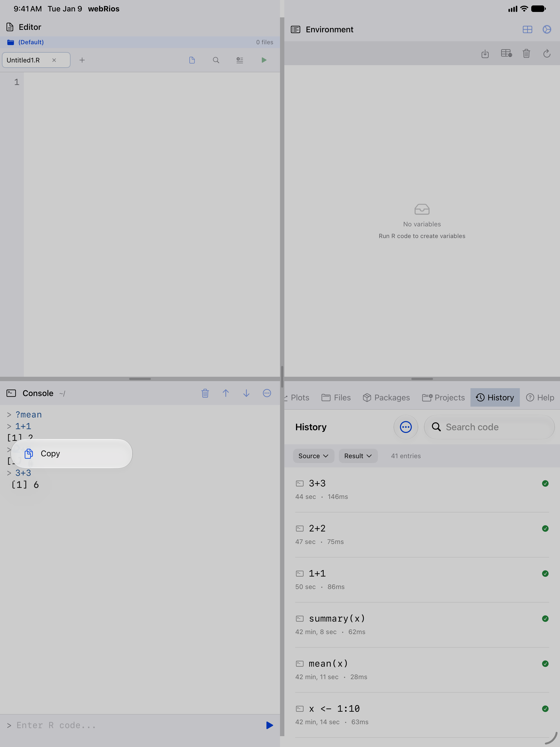Select the 1+1 history entry

(x=422, y=580)
